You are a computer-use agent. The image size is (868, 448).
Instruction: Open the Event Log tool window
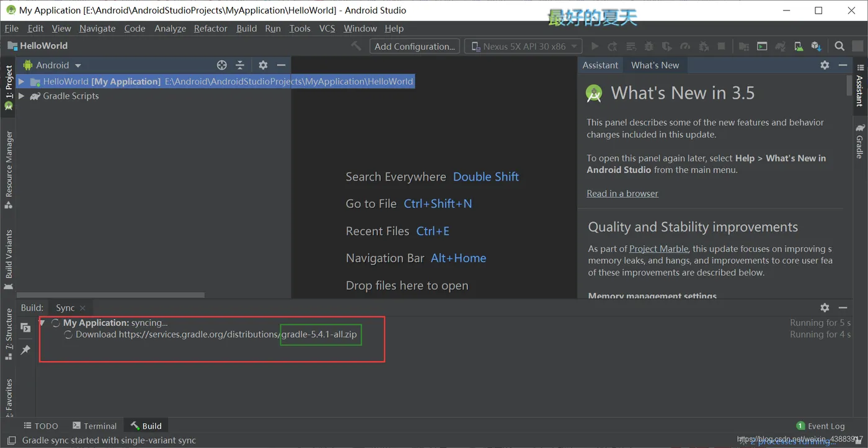point(820,426)
